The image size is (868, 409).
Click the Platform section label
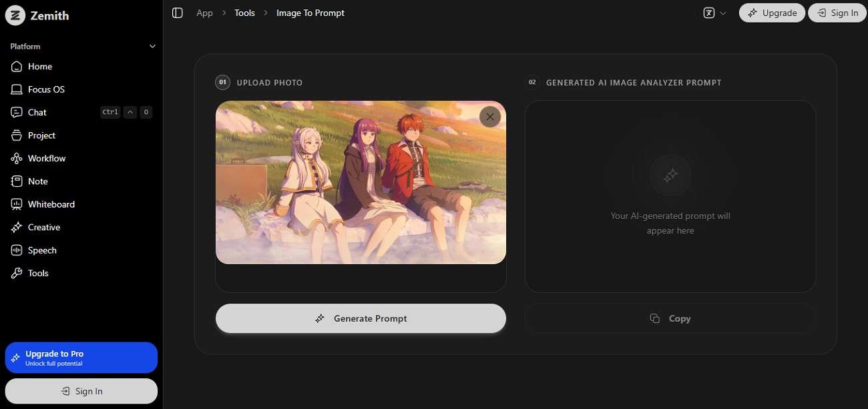pos(25,47)
